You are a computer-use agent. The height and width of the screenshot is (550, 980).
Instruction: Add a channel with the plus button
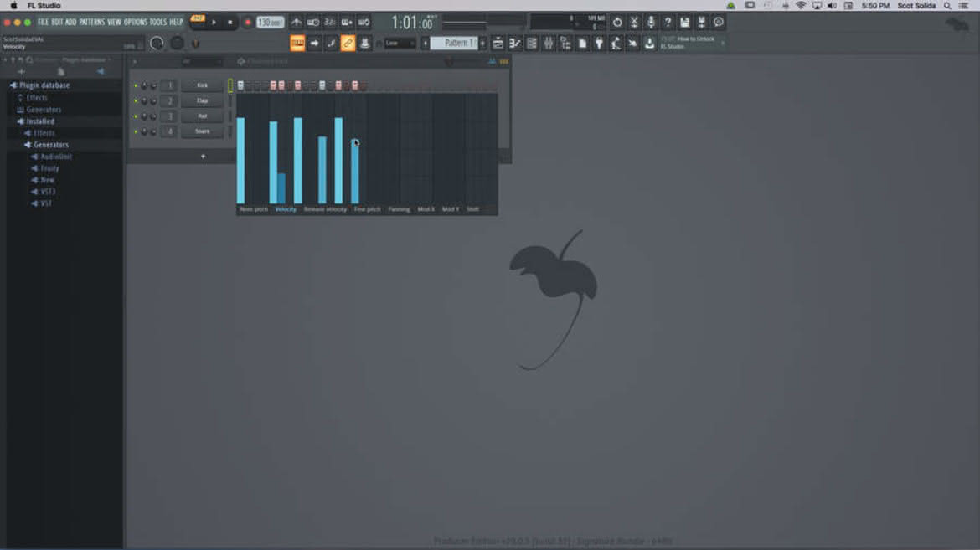coord(203,157)
